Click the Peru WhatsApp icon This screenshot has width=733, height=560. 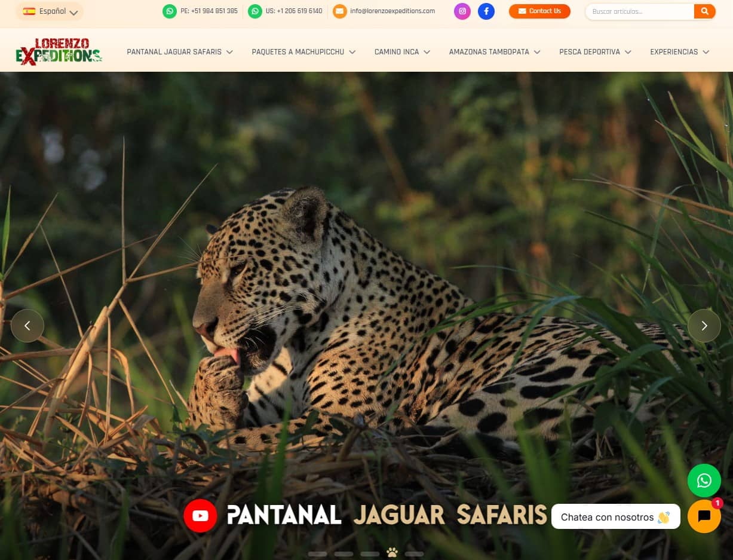[170, 11]
